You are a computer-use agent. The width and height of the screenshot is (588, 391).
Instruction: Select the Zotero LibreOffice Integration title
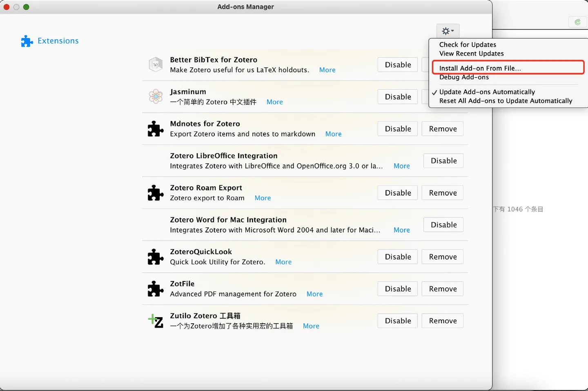pyautogui.click(x=224, y=156)
